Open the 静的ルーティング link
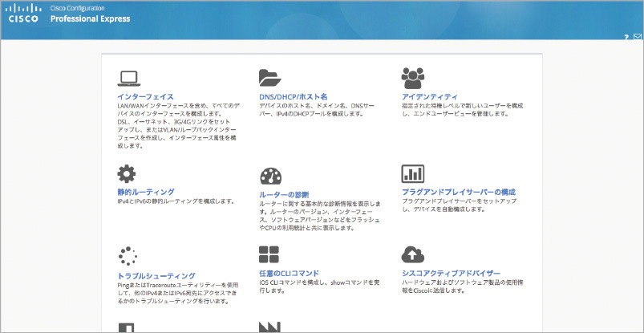 click(x=146, y=192)
